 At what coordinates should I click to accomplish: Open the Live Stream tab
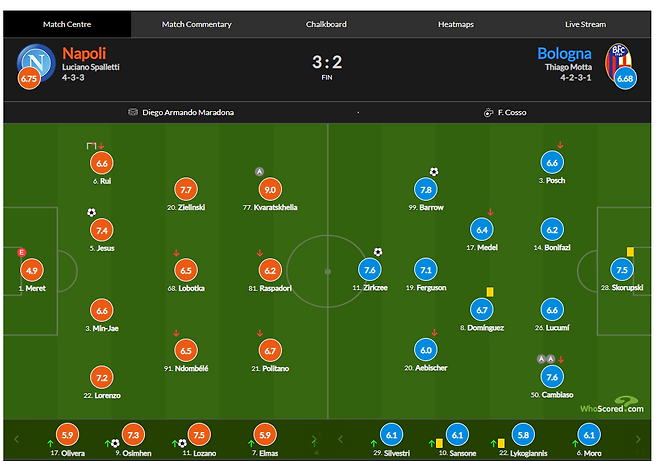coord(586,24)
